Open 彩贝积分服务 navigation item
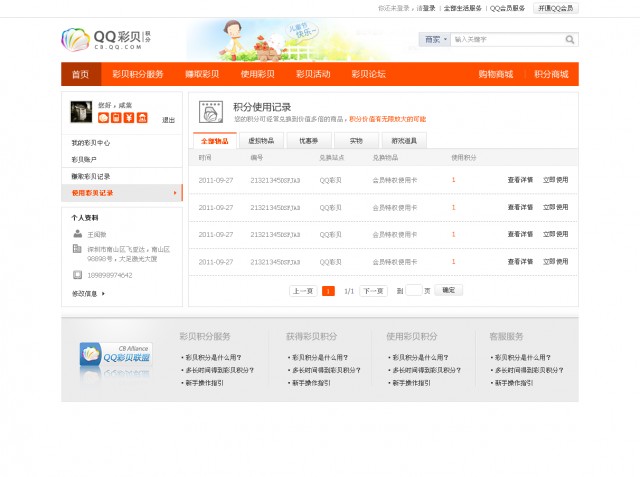 [x=138, y=74]
